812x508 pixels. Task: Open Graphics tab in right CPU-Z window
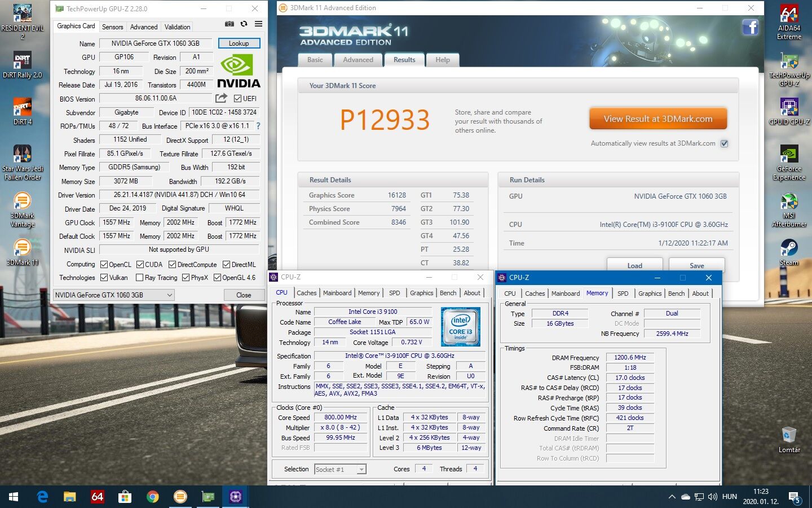(x=650, y=294)
